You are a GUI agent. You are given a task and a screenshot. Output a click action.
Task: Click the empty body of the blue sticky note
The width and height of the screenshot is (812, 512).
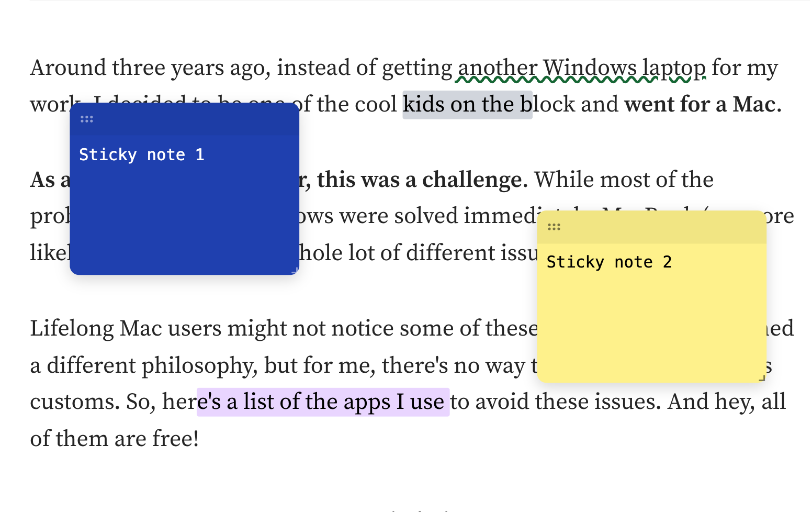tap(184, 220)
